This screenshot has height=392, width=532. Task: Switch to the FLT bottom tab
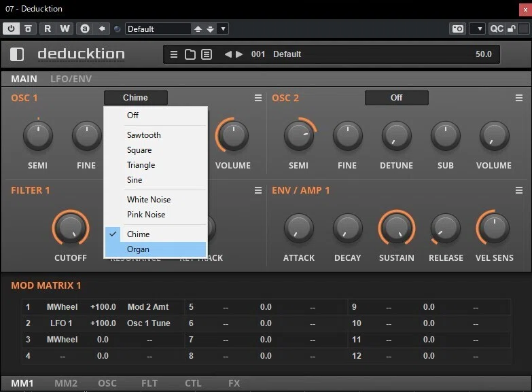click(149, 384)
